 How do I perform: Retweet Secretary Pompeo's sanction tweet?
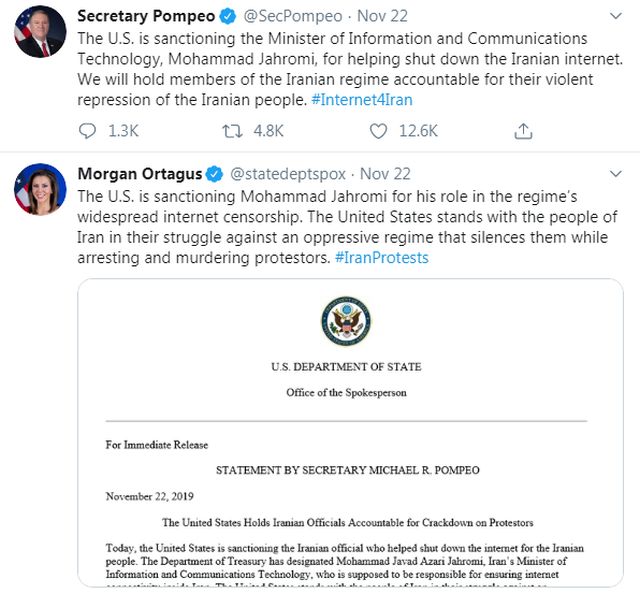point(233,131)
